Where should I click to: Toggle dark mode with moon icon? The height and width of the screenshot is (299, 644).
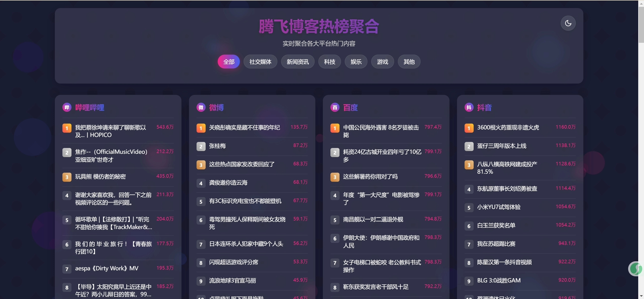tap(568, 23)
